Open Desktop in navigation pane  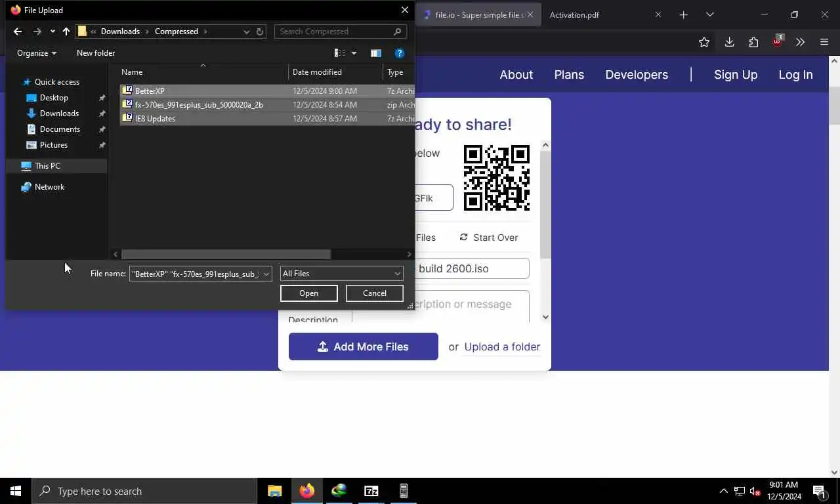click(54, 98)
